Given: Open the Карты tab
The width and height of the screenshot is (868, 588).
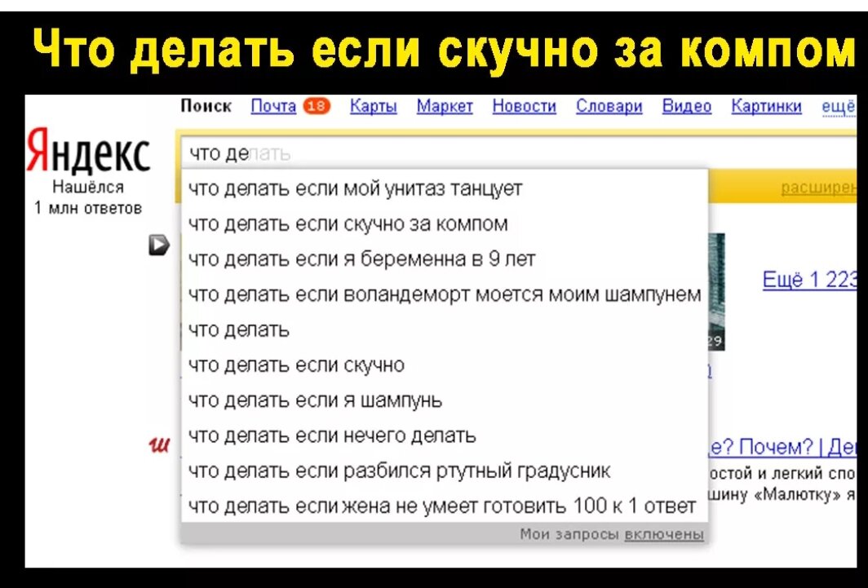Looking at the screenshot, I should coord(373,106).
